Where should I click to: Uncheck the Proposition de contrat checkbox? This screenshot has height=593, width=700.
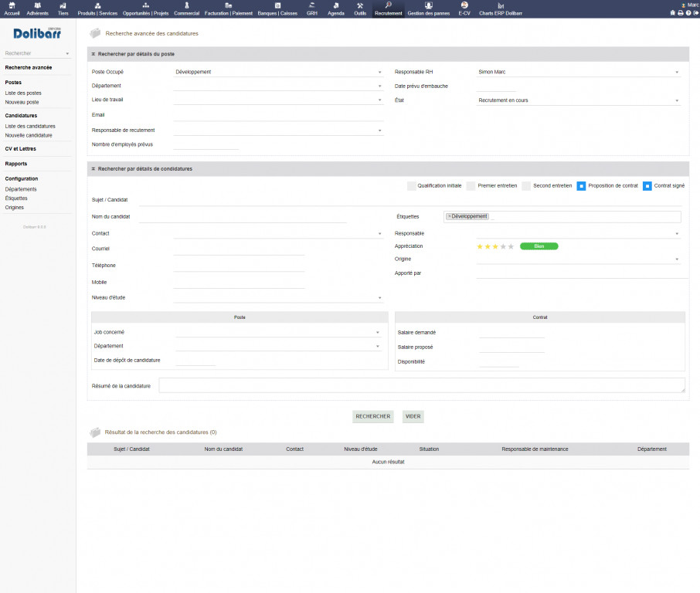[582, 185]
